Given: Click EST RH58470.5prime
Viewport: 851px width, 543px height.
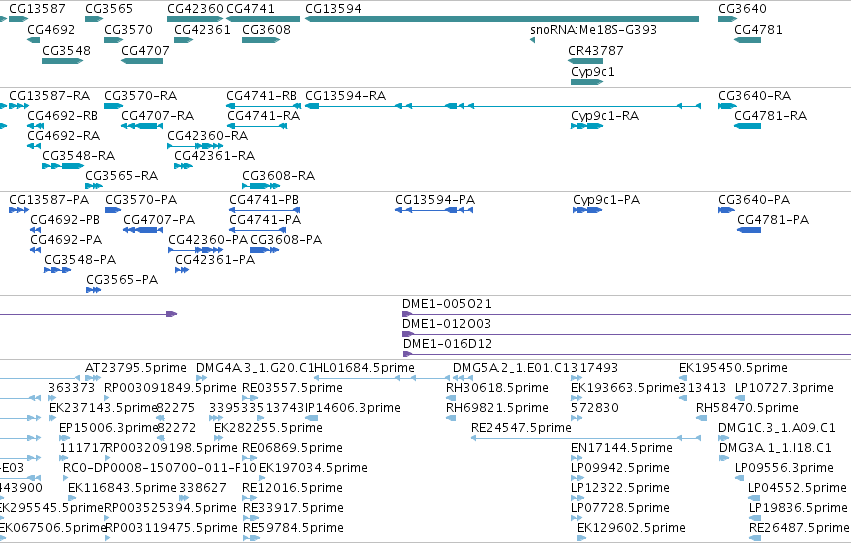Looking at the screenshot, I should [x=702, y=418].
